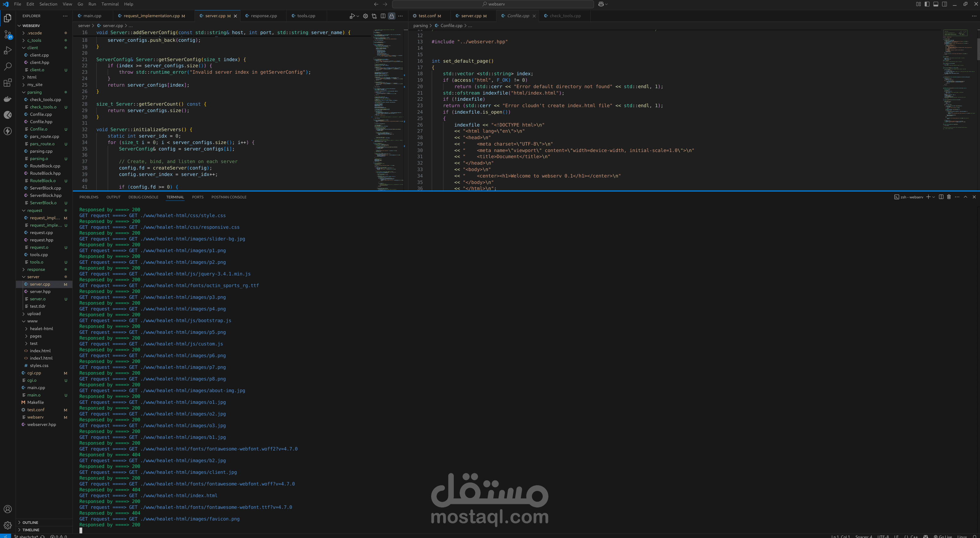Screen dimensions: 980x538
Task: Open more actions for left editor group
Action: point(400,16)
